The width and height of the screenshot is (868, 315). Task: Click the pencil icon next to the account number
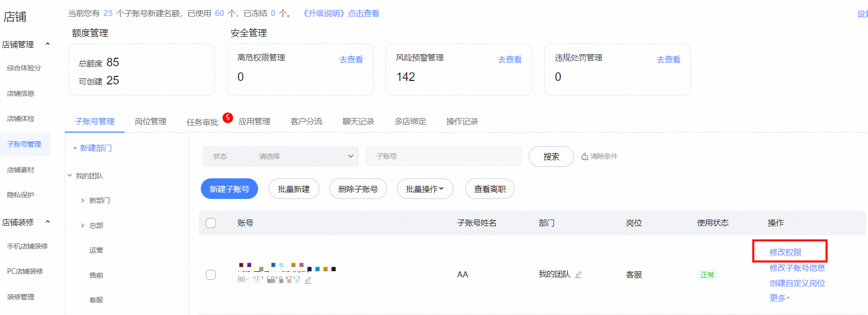click(x=308, y=280)
